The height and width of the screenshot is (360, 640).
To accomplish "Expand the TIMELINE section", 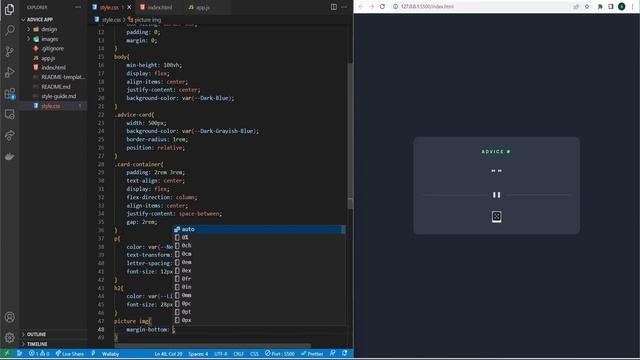I will coord(37,344).
